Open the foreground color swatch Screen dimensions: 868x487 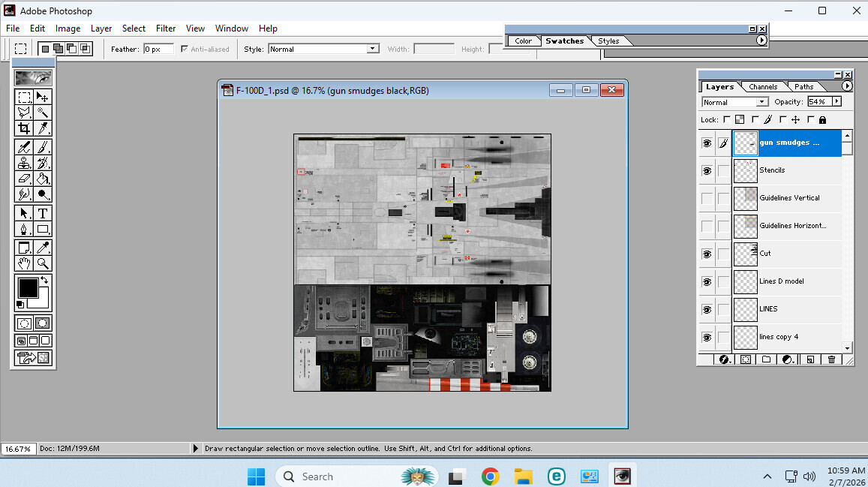28,289
